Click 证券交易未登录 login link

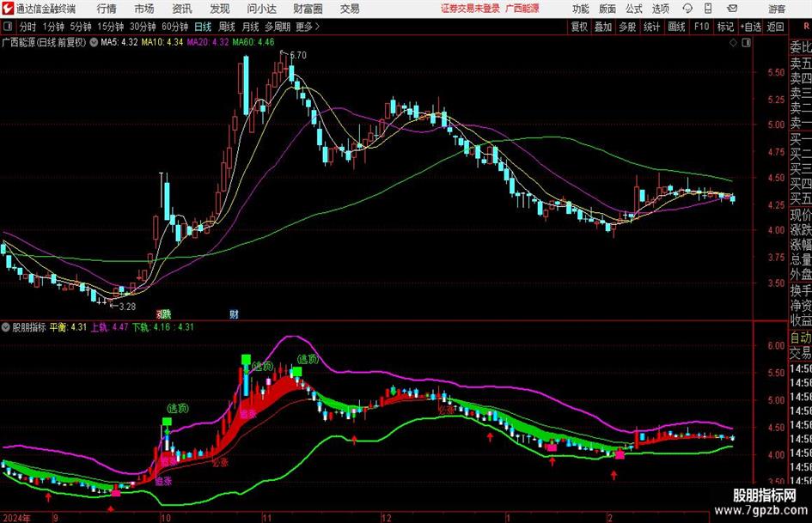[x=470, y=9]
